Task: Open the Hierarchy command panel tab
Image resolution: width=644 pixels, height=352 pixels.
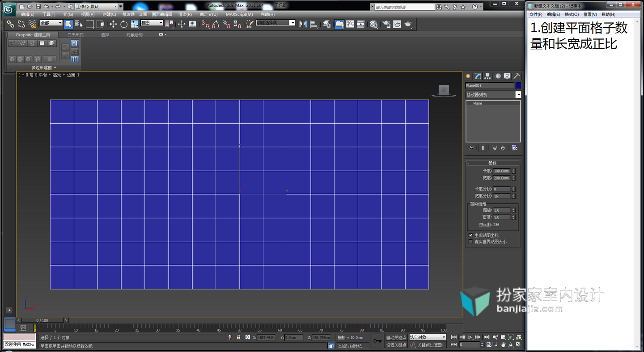Action: click(x=487, y=76)
